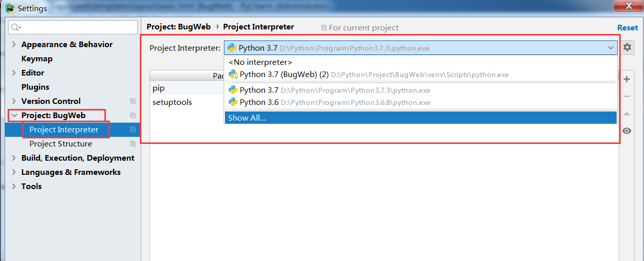
Task: Click the Reset link
Action: coord(627,28)
